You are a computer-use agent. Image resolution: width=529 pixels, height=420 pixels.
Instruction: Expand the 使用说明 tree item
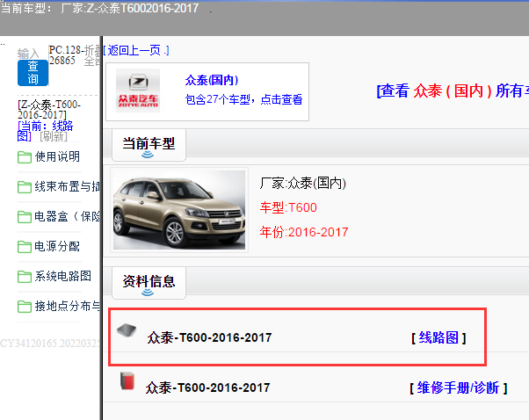pyautogui.click(x=57, y=157)
